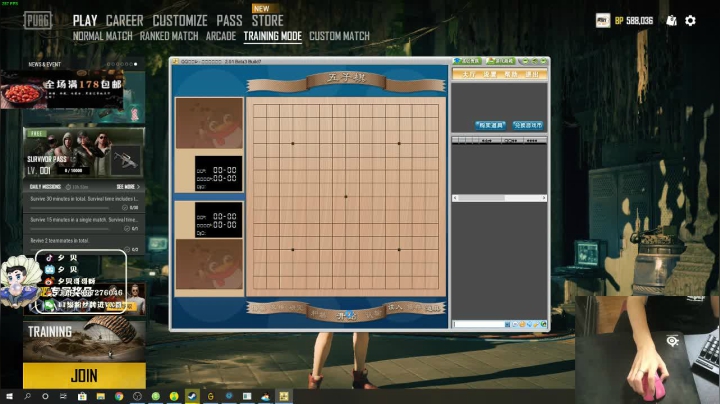Open the CUSTOMIZE menu
Screen dimensions: 720x404
tap(180, 21)
